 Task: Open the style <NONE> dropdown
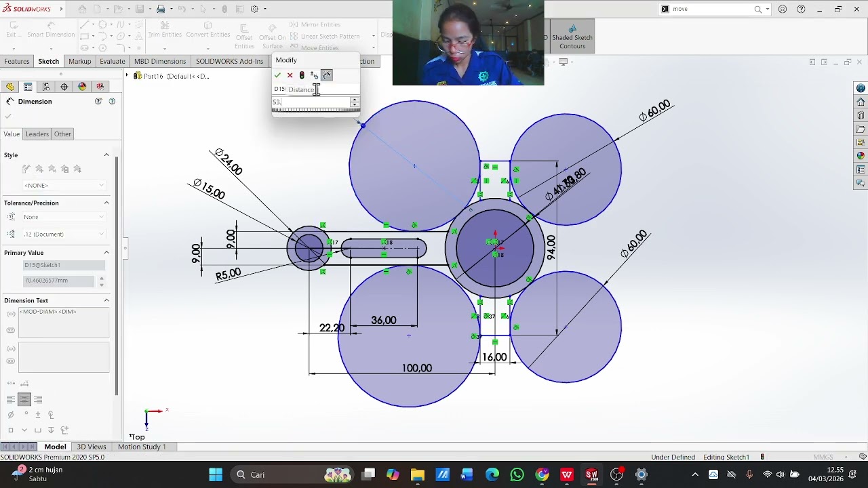click(64, 185)
